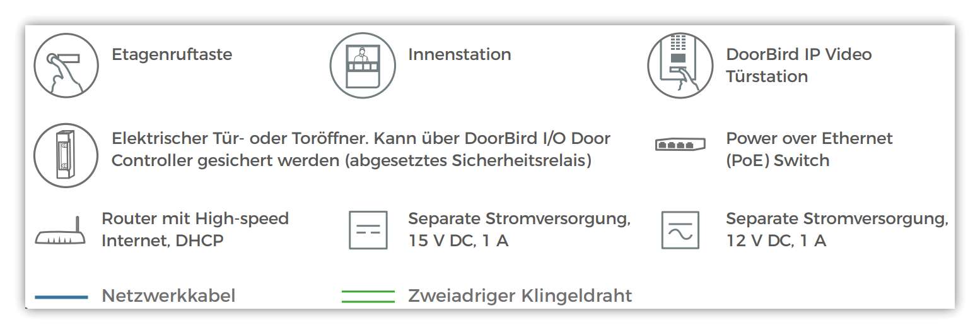Click the DoorBird IP Video Türstation icon
The width and height of the screenshot is (980, 334).
(680, 66)
